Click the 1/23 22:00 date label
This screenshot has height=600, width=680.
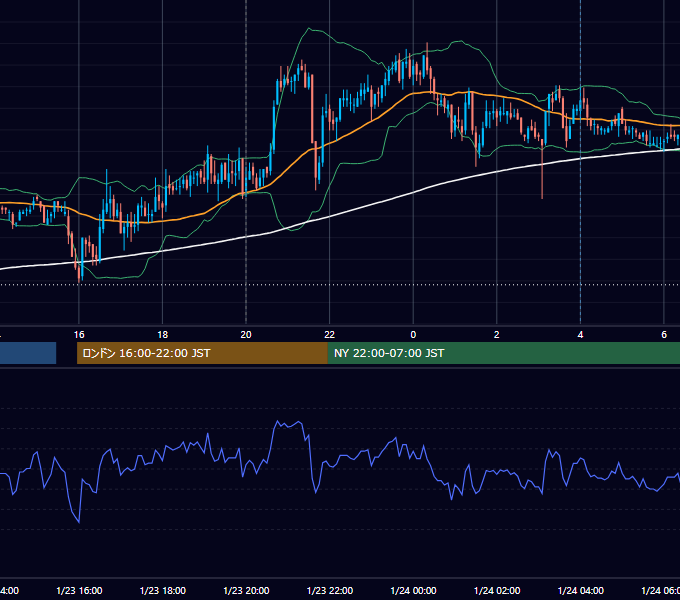click(x=330, y=590)
